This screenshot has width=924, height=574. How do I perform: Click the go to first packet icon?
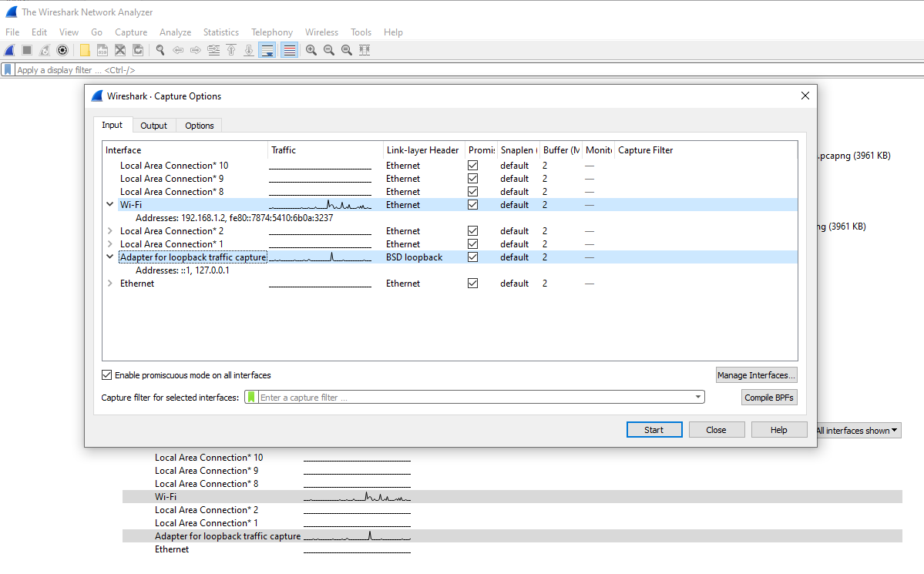(232, 50)
